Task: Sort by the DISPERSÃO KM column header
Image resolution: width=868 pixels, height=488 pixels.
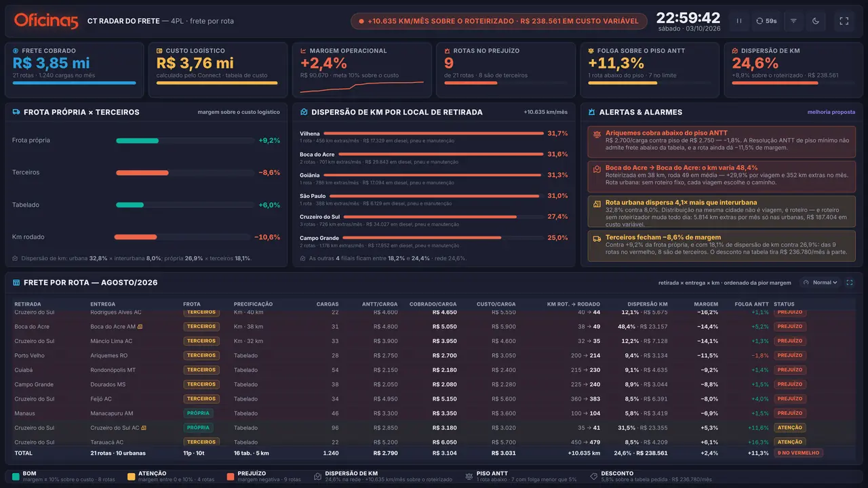Action: tap(648, 304)
